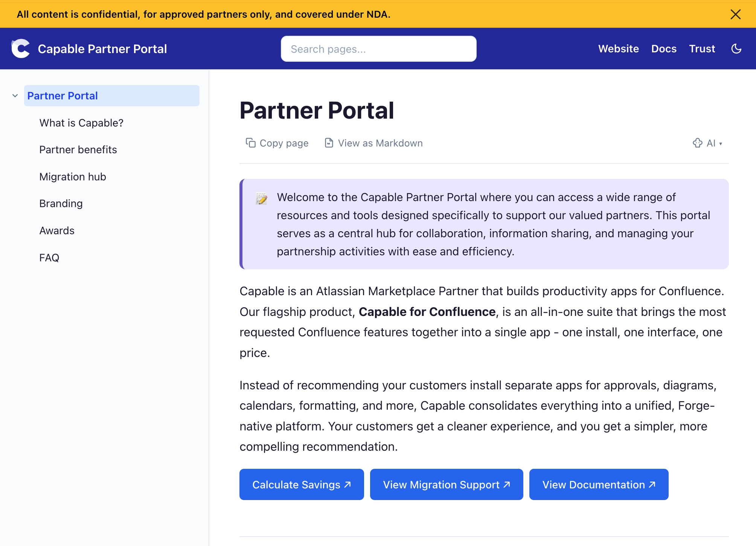
Task: Click the Calculate Savings button
Action: click(x=302, y=485)
